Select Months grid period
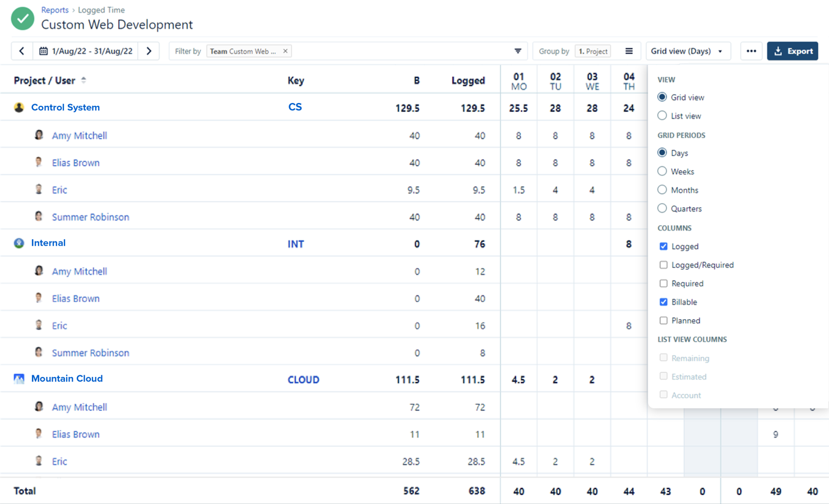Image resolution: width=829 pixels, height=504 pixels. 663,190
